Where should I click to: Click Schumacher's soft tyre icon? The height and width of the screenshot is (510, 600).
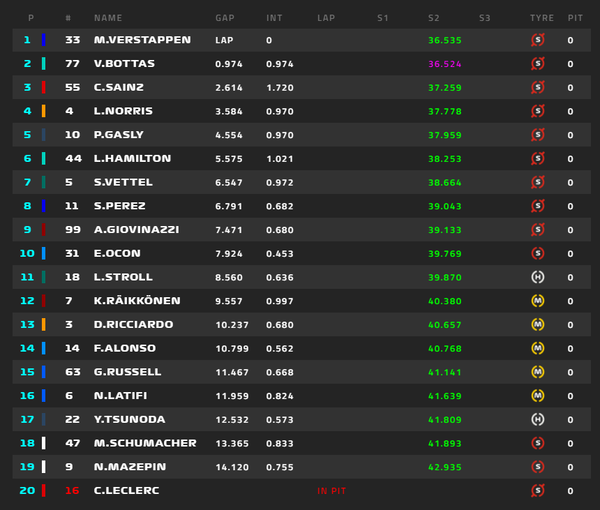(x=538, y=443)
